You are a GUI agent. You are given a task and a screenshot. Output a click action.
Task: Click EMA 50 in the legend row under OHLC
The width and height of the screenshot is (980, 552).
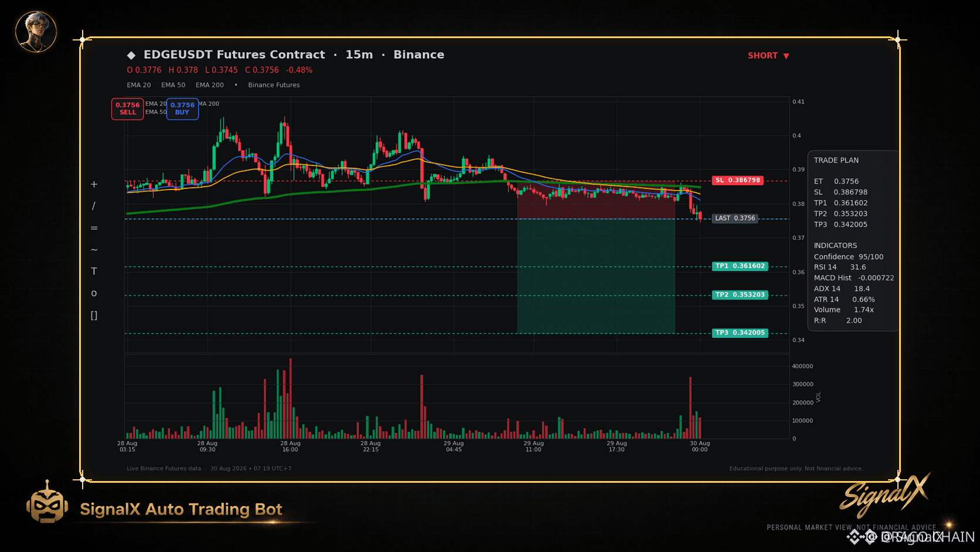173,85
